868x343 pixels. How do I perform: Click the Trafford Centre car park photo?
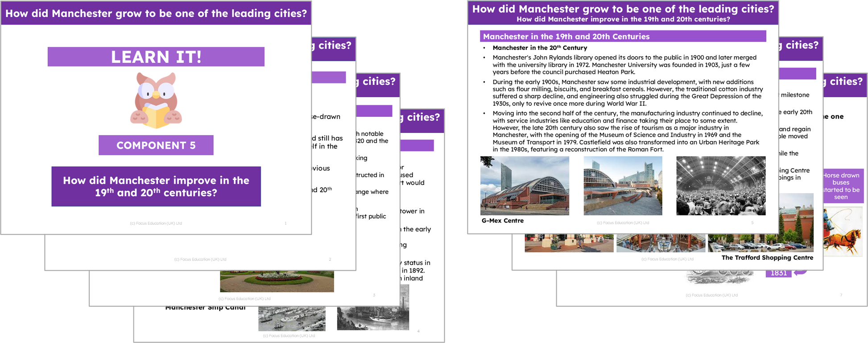click(761, 243)
